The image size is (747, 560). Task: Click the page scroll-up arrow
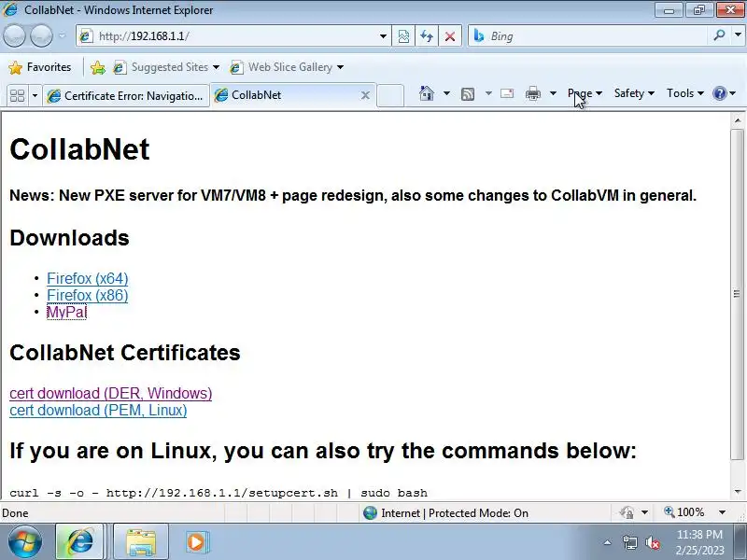(738, 120)
